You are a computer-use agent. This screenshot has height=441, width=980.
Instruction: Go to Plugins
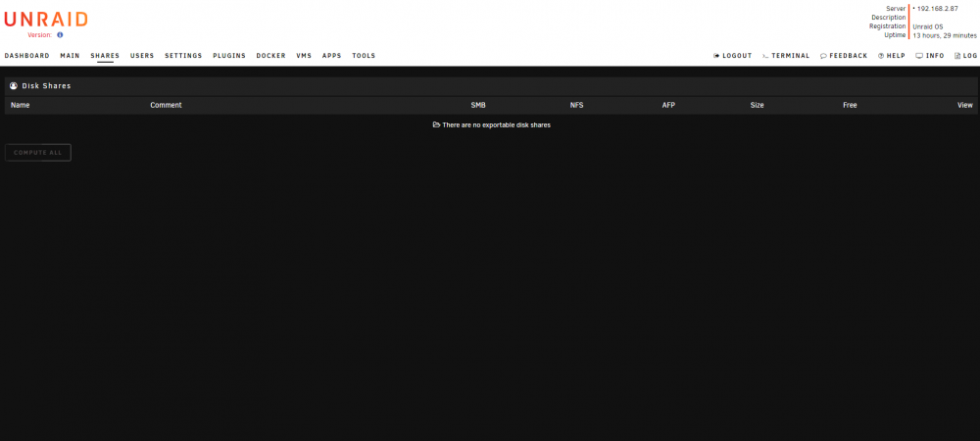pyautogui.click(x=229, y=56)
